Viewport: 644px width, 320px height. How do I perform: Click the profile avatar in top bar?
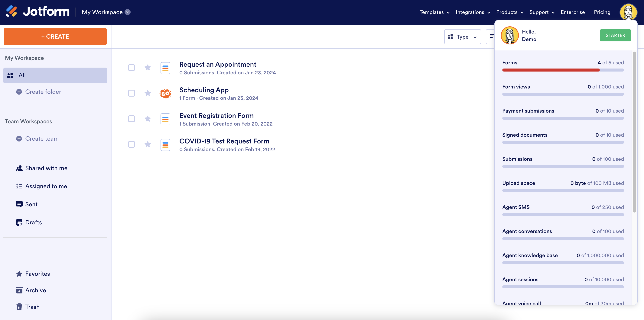click(628, 12)
